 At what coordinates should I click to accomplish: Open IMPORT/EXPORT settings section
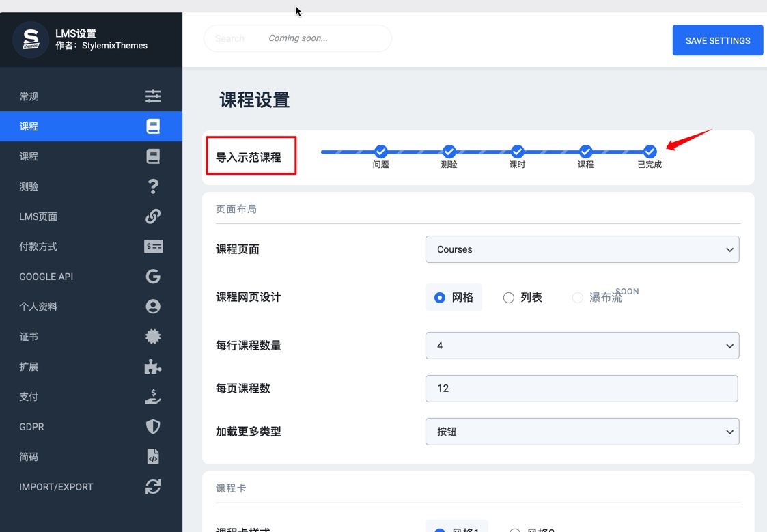[x=91, y=486]
